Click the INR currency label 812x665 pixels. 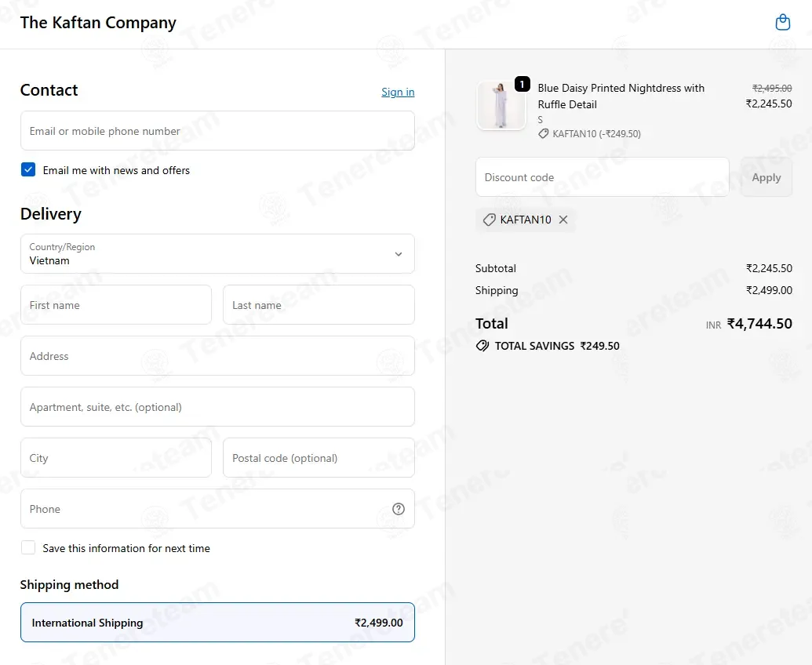pos(713,325)
